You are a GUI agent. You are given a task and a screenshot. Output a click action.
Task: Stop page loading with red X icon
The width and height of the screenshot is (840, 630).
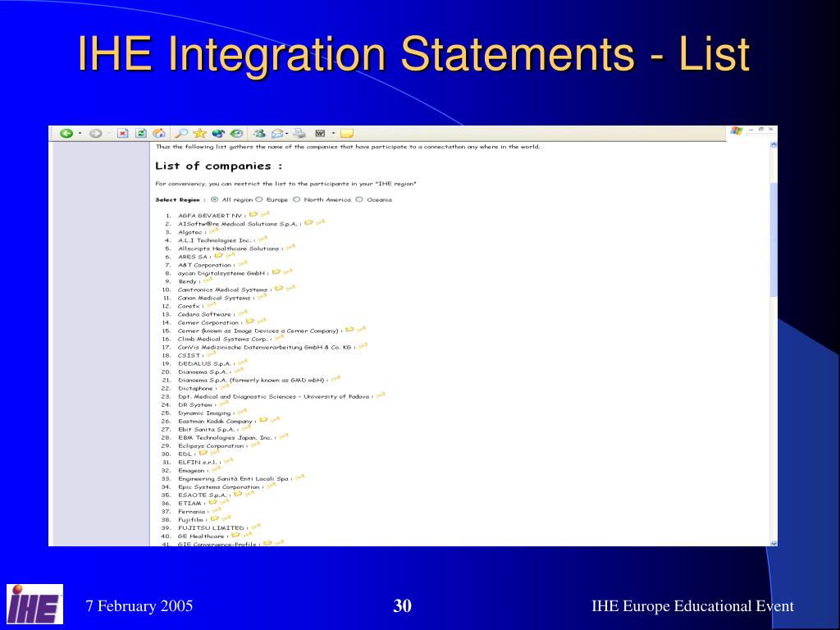pos(123,134)
